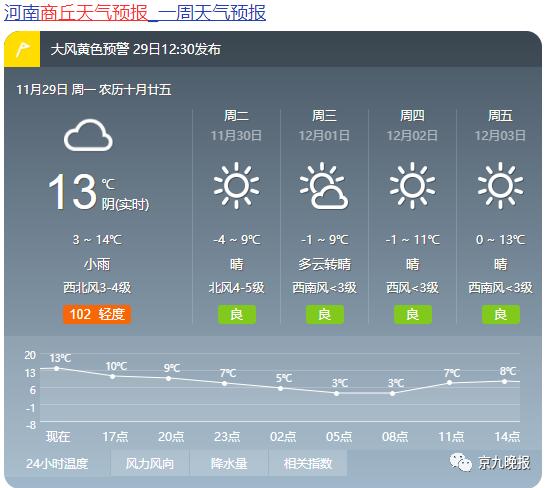Select the 周三 forecast column header
Viewport: 548px width, 488px height.
pyautogui.click(x=324, y=115)
